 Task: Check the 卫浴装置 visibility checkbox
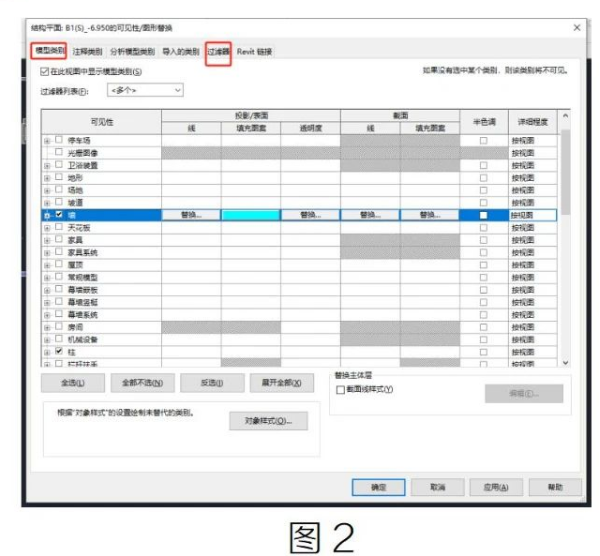coord(59,165)
